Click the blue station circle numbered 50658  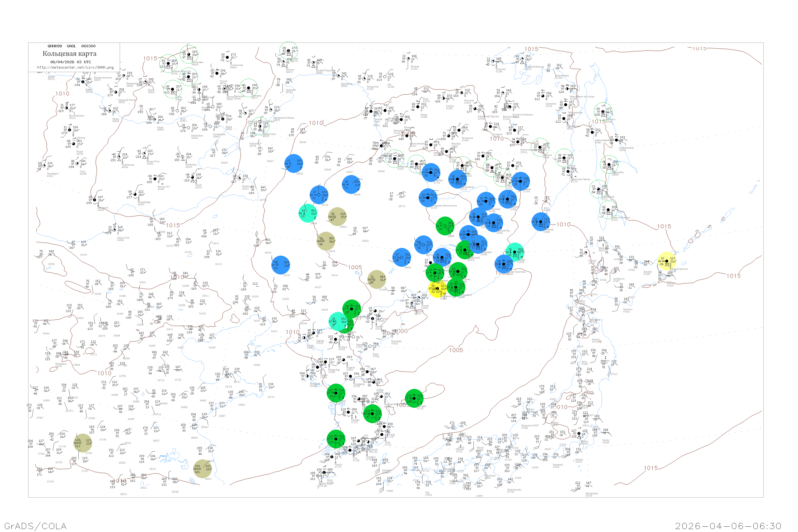[x=351, y=185]
